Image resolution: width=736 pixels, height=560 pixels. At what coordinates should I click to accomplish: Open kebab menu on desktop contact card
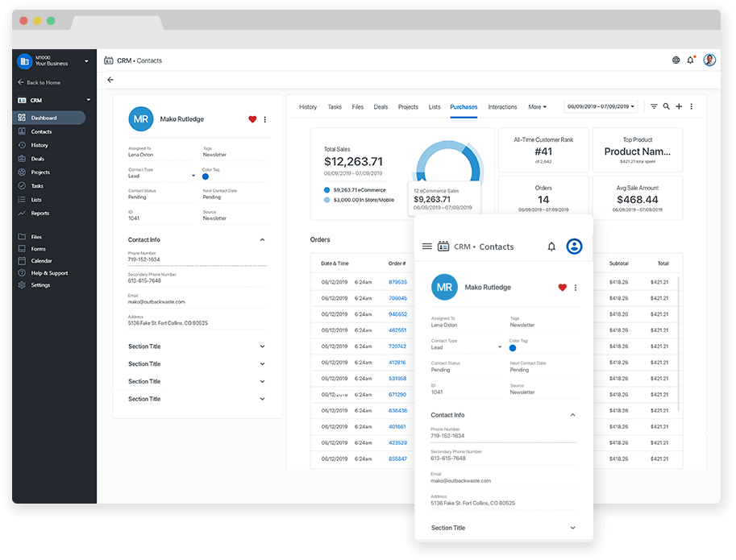coord(265,119)
